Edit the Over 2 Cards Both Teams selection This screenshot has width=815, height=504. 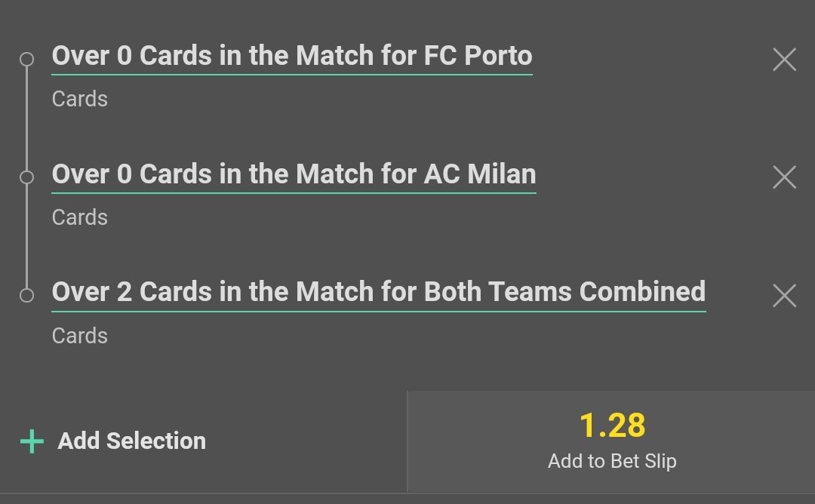point(378,292)
